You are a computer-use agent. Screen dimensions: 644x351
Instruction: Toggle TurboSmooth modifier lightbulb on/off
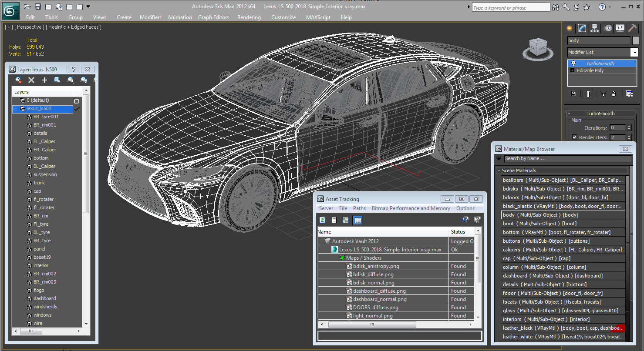(x=573, y=64)
